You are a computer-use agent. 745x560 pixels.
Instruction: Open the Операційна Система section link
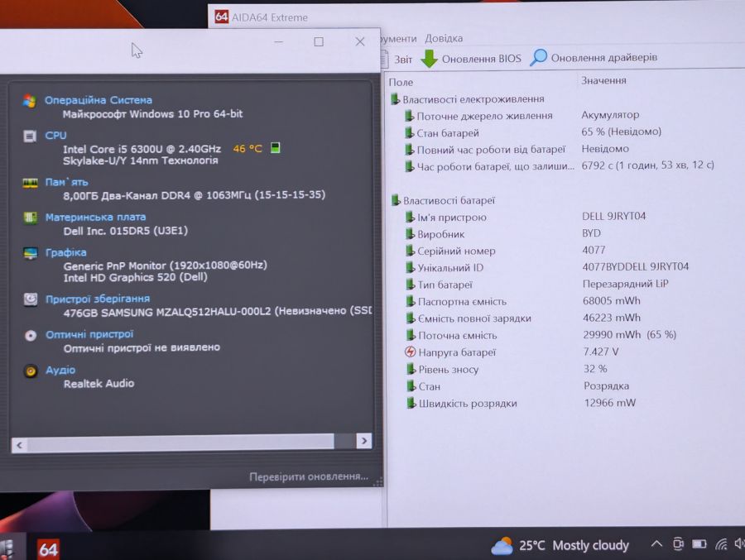[99, 100]
